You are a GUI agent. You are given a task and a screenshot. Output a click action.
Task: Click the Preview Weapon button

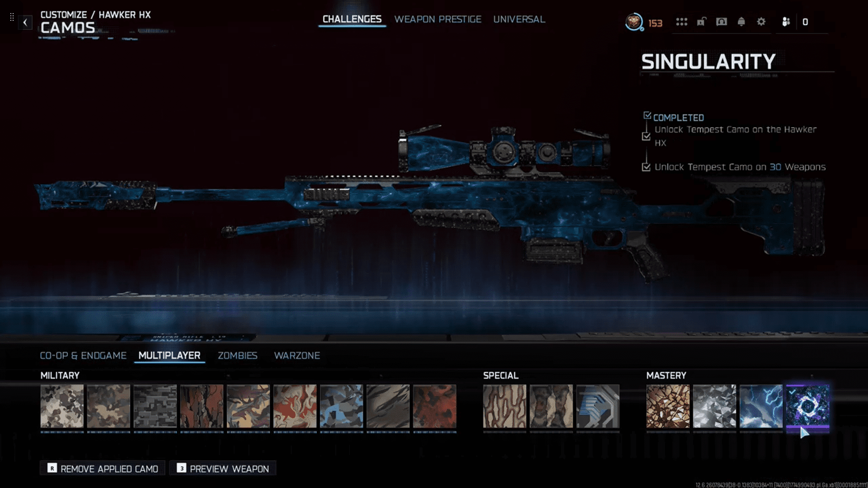tap(223, 469)
